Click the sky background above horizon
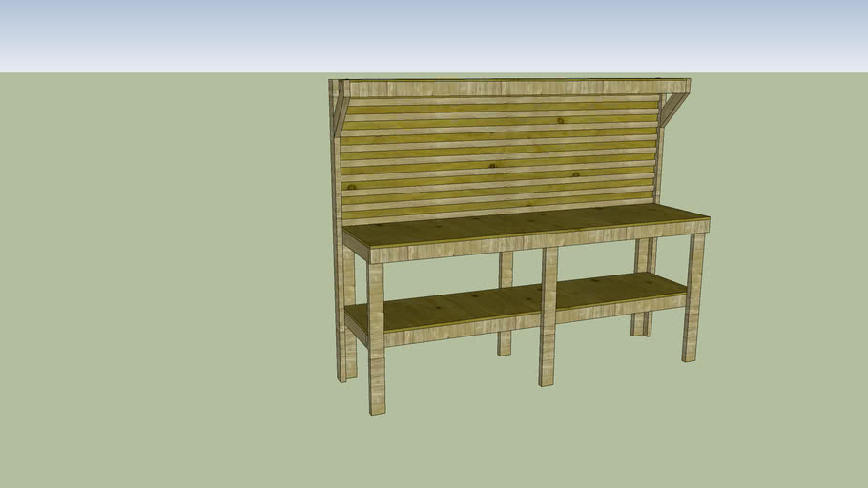The width and height of the screenshot is (868, 488). tap(429, 33)
